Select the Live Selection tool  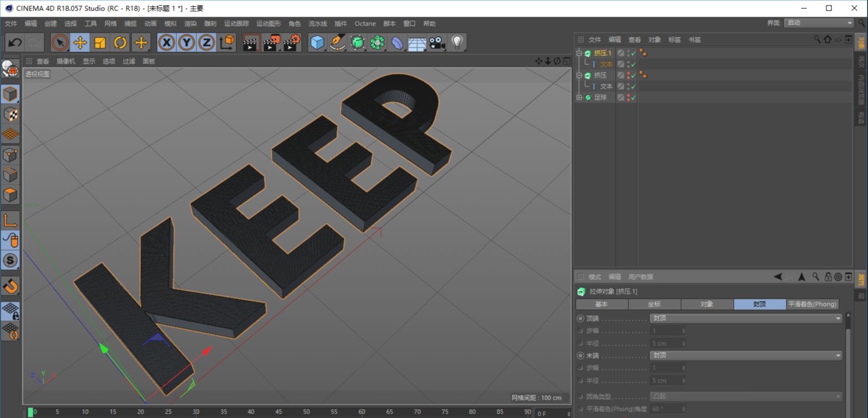[x=60, y=42]
